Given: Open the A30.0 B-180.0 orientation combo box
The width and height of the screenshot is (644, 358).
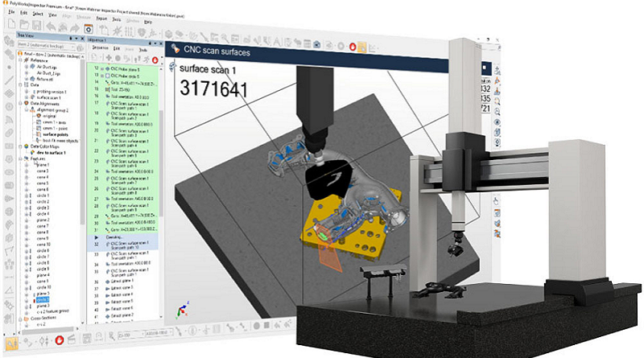Looking at the screenshot, I should 159,332.
